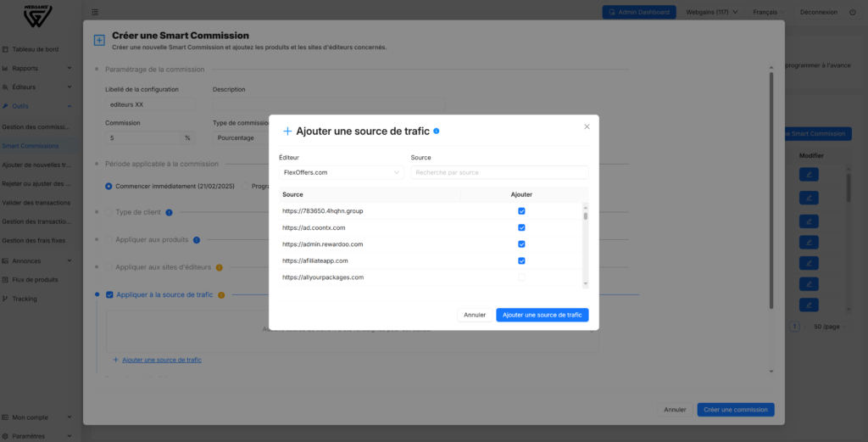The height and width of the screenshot is (442, 868).
Task: Click the Smart Commission form vertical scrollbar
Action: [771, 190]
